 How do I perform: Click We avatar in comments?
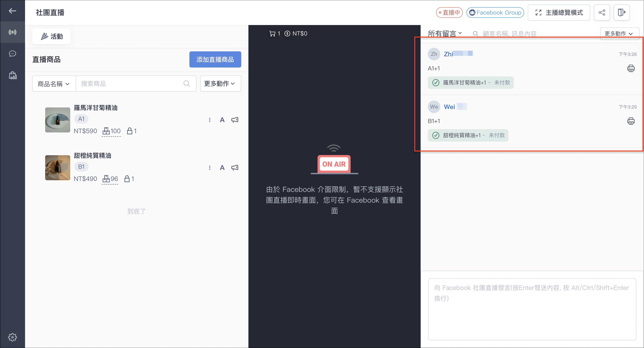click(434, 107)
